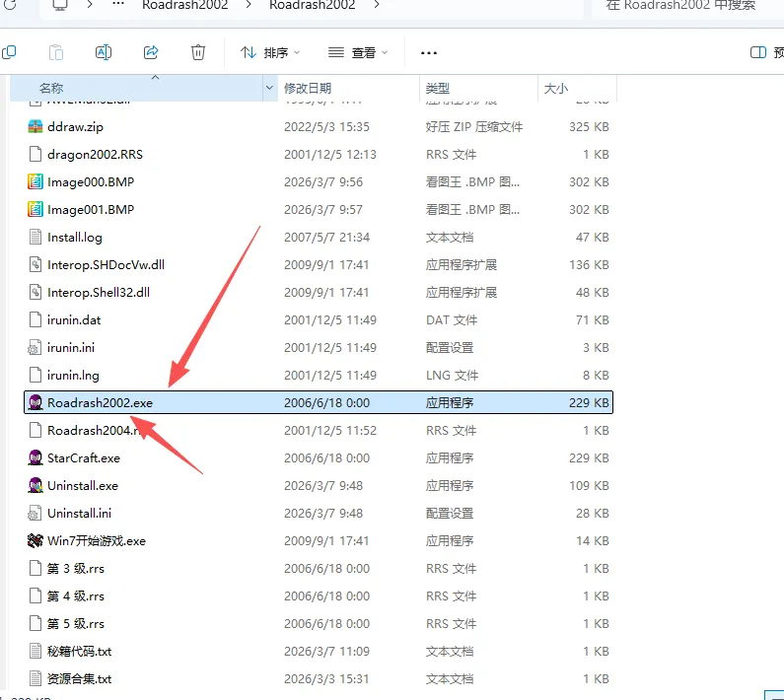Select the dragon2002.RRS file name
The image size is (784, 700).
point(95,155)
